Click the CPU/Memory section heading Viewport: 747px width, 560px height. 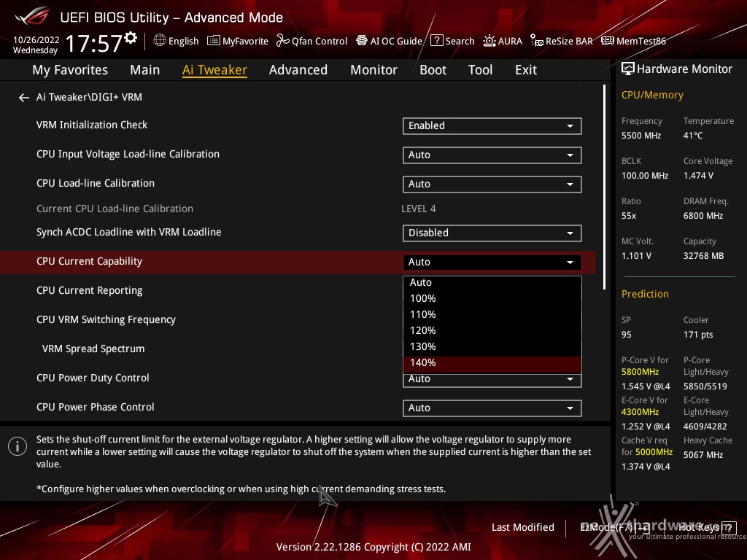[652, 96]
